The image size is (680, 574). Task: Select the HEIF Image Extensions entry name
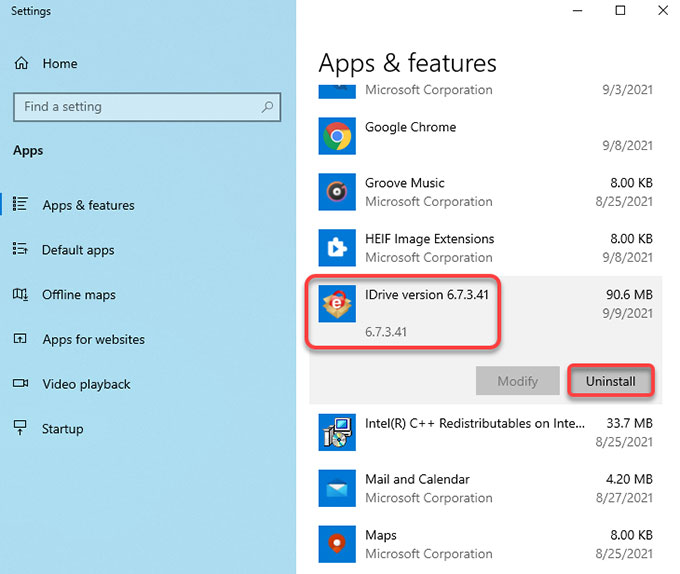click(x=429, y=239)
